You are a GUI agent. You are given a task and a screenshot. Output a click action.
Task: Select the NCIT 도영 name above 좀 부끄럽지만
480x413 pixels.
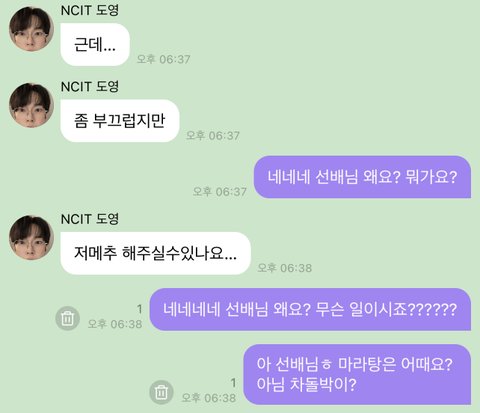(90, 87)
